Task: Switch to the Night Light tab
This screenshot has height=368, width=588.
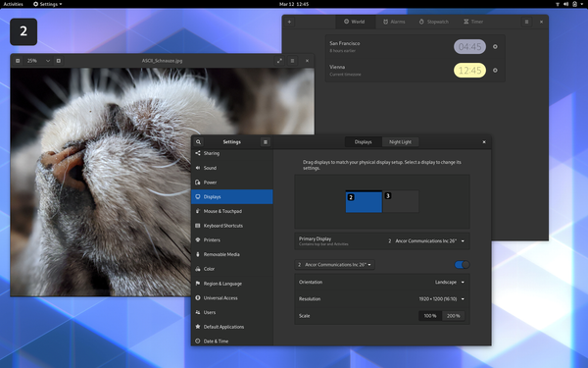Action: (400, 142)
